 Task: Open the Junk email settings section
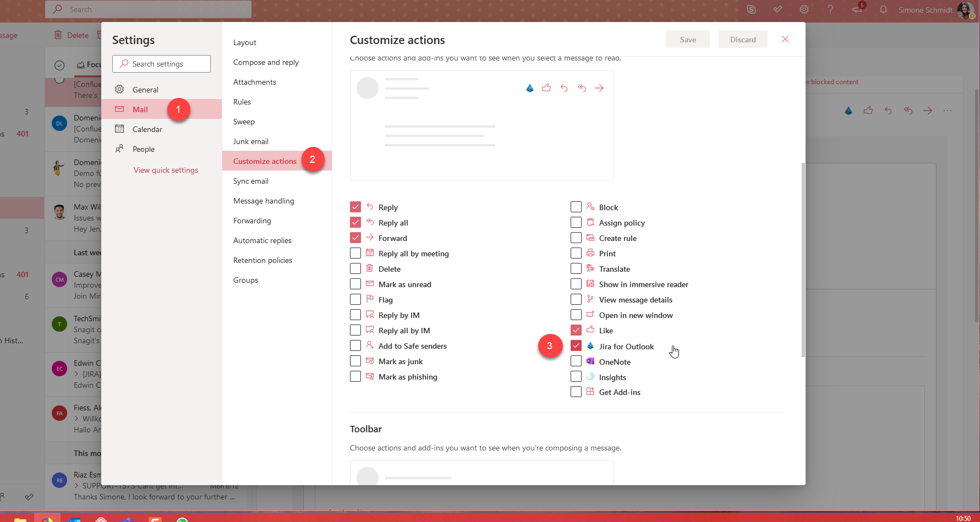[x=251, y=141]
